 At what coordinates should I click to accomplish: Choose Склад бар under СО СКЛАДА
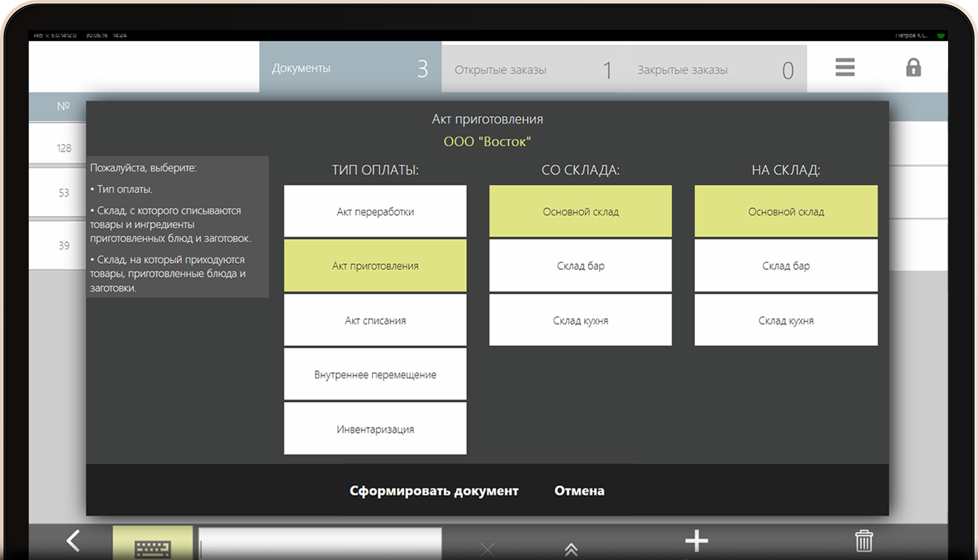581,265
